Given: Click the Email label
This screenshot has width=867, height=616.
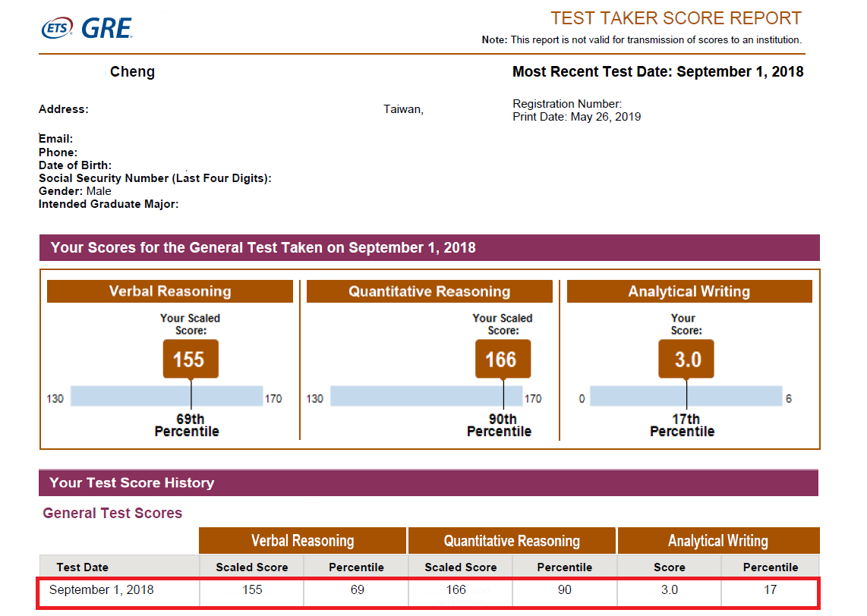Looking at the screenshot, I should [56, 140].
